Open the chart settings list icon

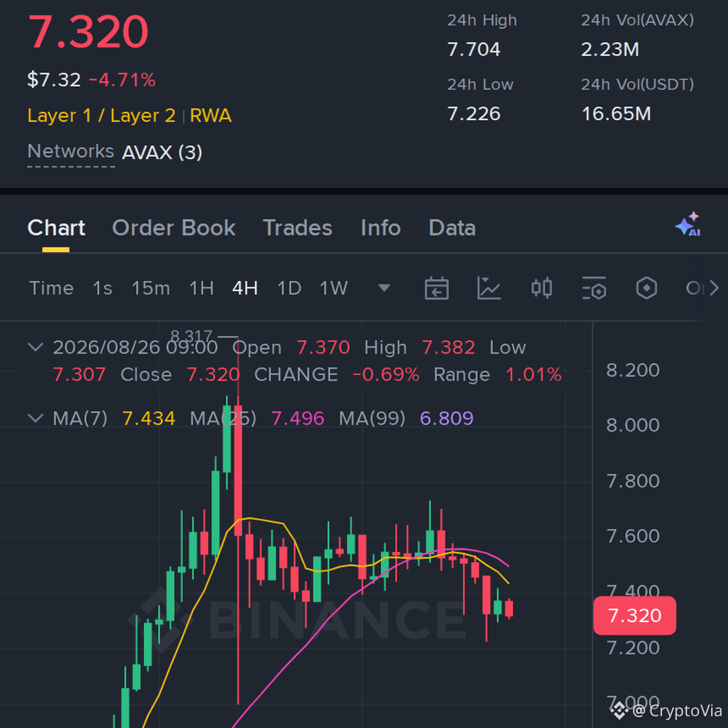[595, 289]
